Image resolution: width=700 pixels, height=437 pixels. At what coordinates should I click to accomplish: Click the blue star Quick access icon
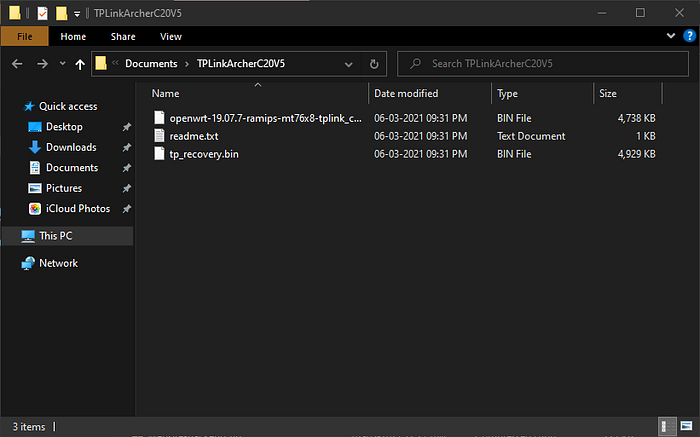pyautogui.click(x=29, y=106)
